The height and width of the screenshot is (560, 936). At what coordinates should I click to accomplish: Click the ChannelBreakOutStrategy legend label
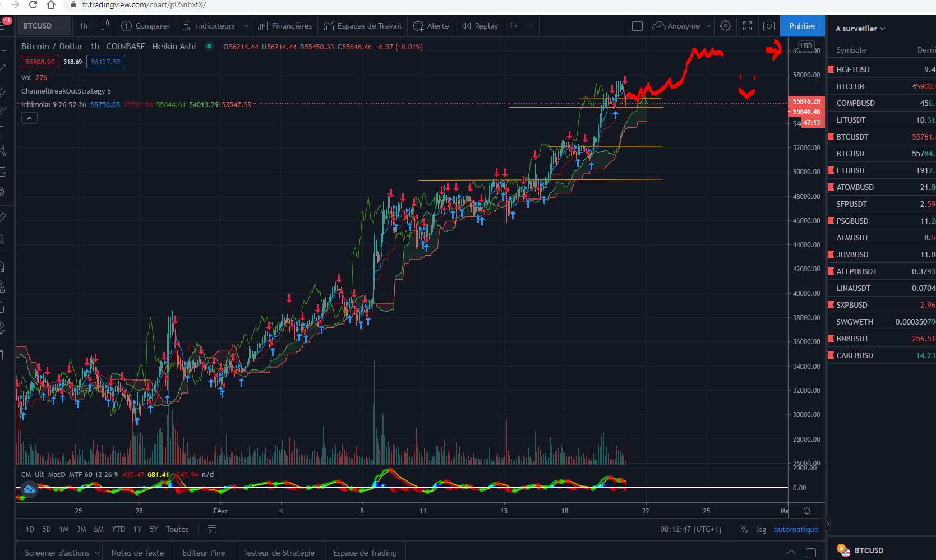click(x=66, y=91)
